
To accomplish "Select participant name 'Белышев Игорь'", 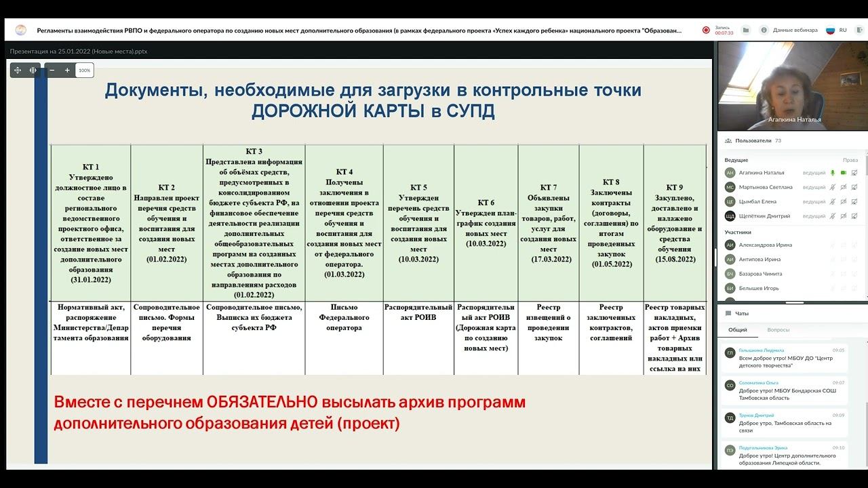I will pyautogui.click(x=759, y=288).
